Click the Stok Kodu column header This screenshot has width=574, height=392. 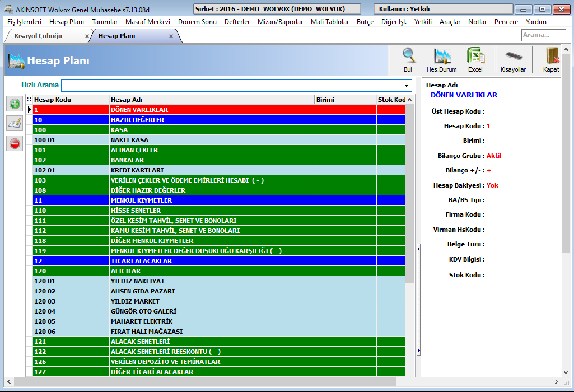point(391,100)
